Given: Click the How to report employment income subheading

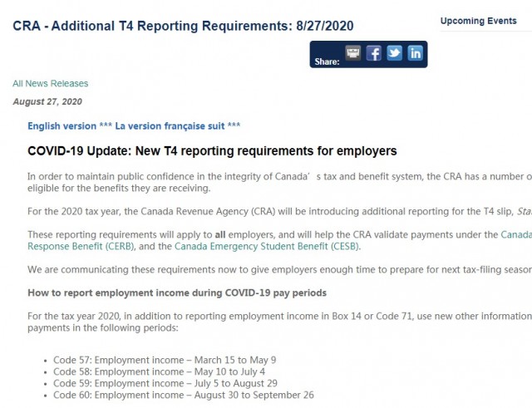Looking at the screenshot, I should point(177,293).
